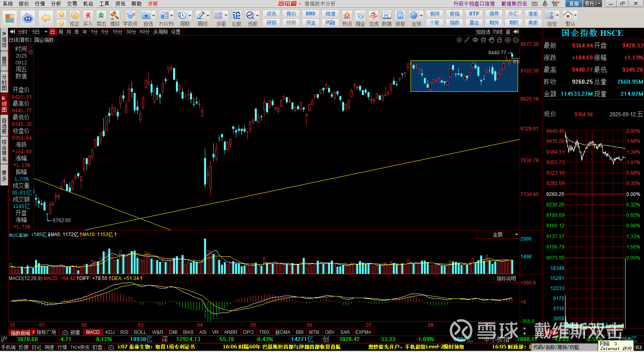Open the 掘金 mining cart icon
The height and width of the screenshot is (352, 644).
(360, 16)
